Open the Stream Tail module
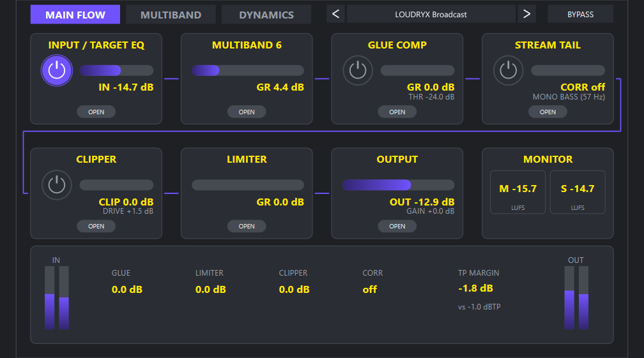 pos(548,112)
